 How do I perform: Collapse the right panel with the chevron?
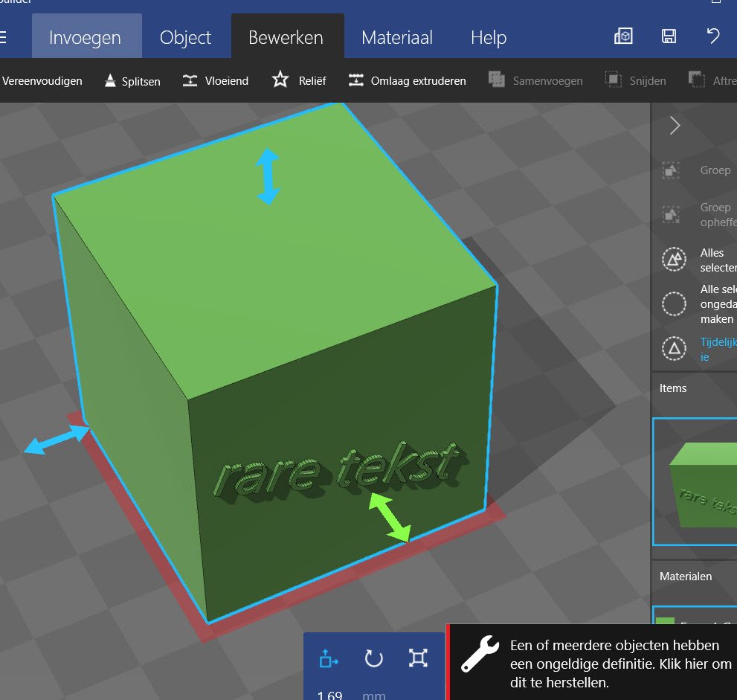675,126
